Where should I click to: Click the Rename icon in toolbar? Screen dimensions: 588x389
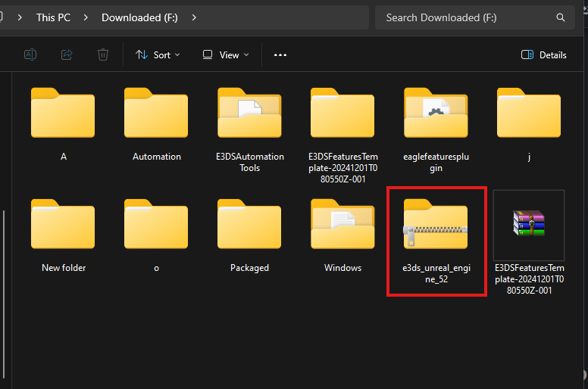click(x=30, y=54)
